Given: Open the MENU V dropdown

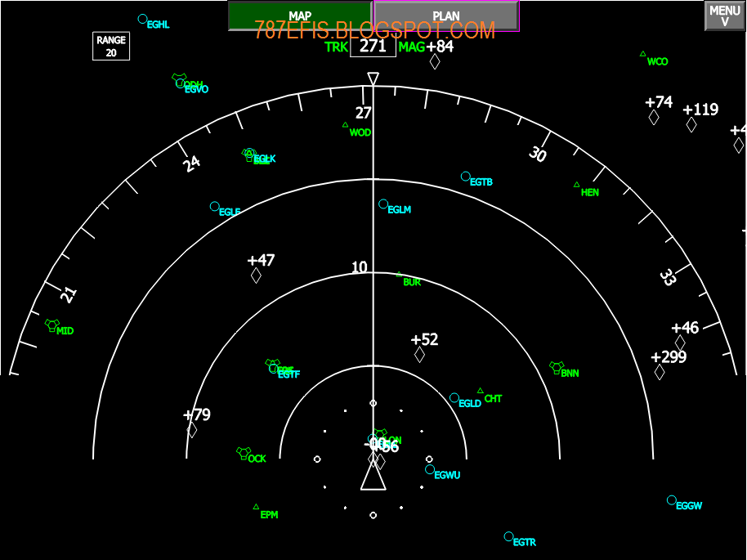Looking at the screenshot, I should [x=724, y=15].
